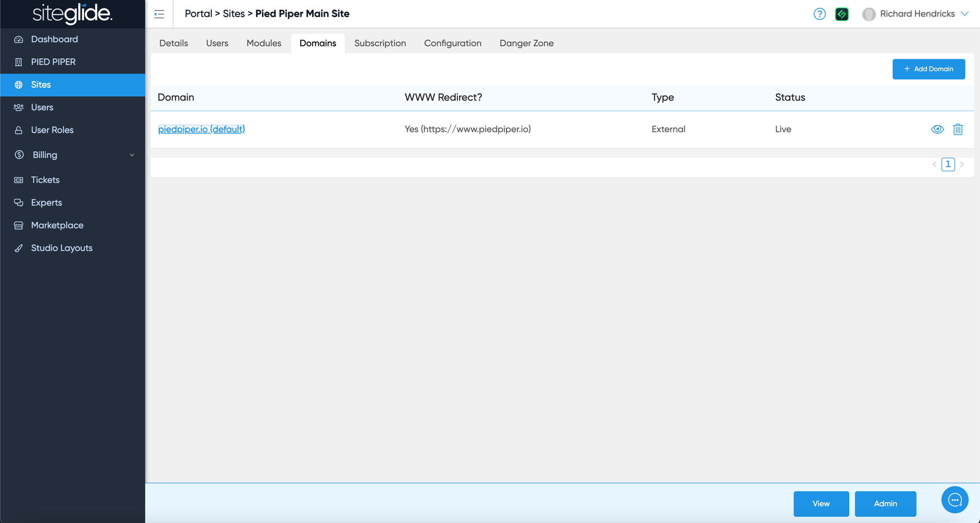Click the Status column header
The width and height of the screenshot is (980, 523).
coord(790,97)
